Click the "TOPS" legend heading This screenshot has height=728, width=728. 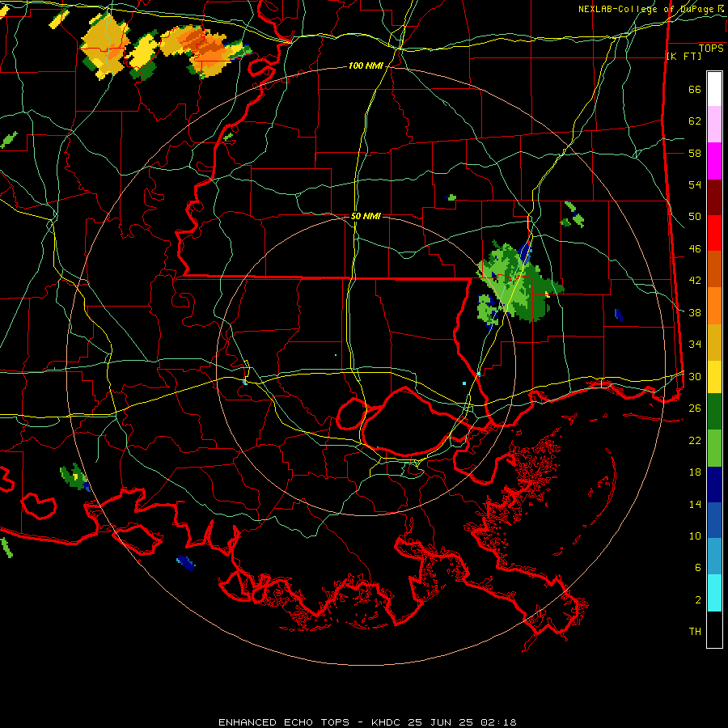coord(711,49)
